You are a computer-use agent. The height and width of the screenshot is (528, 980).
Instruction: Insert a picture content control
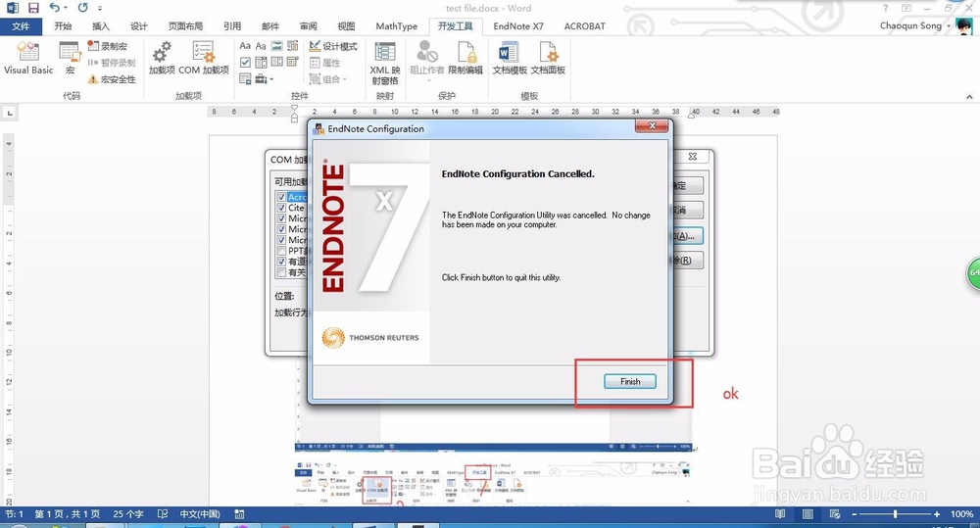pyautogui.click(x=276, y=46)
